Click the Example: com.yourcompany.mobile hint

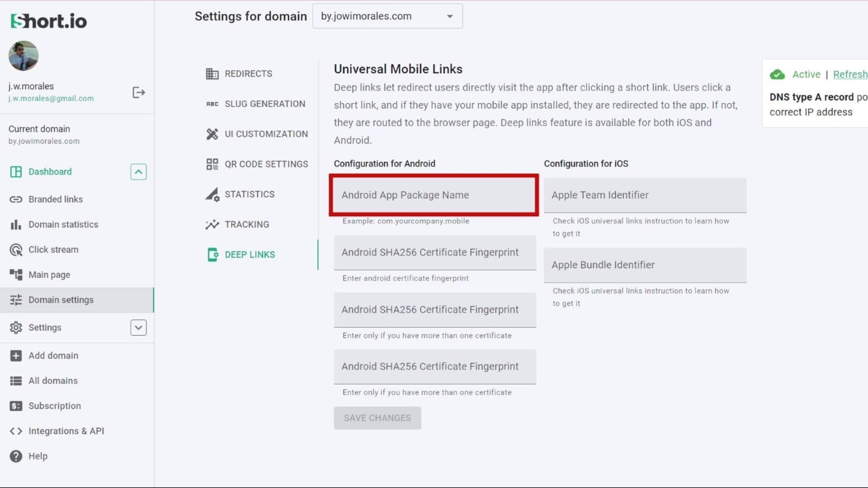pos(406,221)
